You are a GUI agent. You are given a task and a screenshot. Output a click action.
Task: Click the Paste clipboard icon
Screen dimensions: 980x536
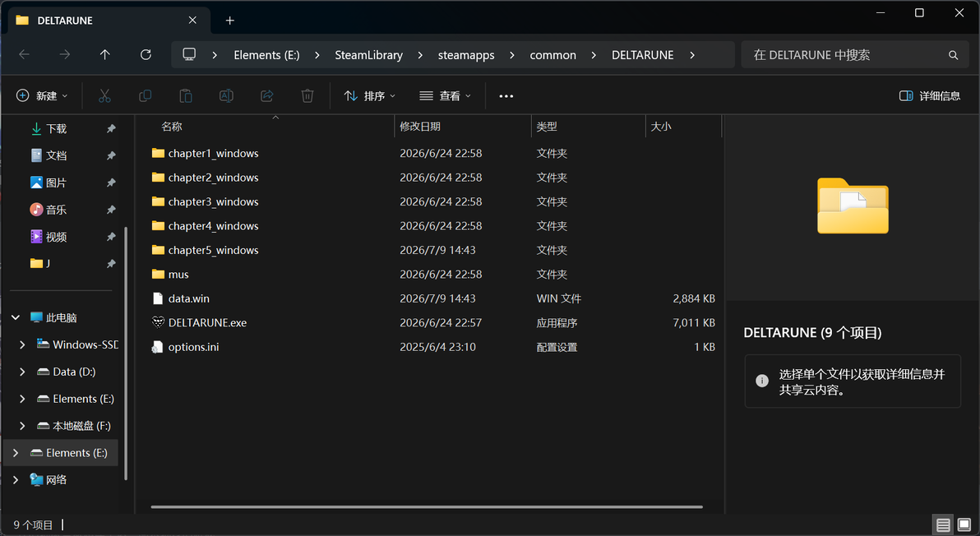tap(186, 95)
